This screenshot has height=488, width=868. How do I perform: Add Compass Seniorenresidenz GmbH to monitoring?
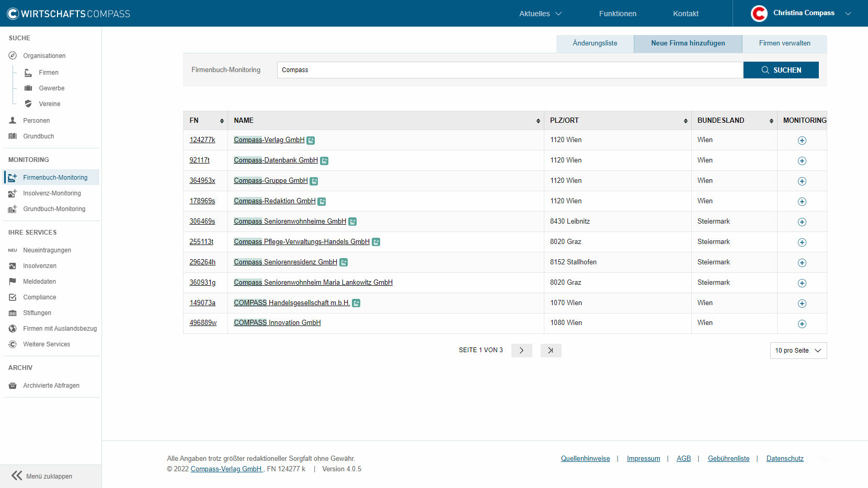click(802, 263)
